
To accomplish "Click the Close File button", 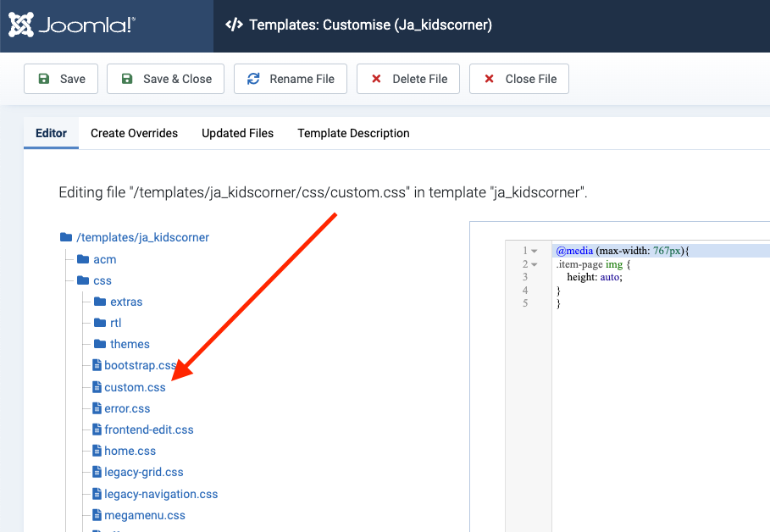I will pos(518,79).
